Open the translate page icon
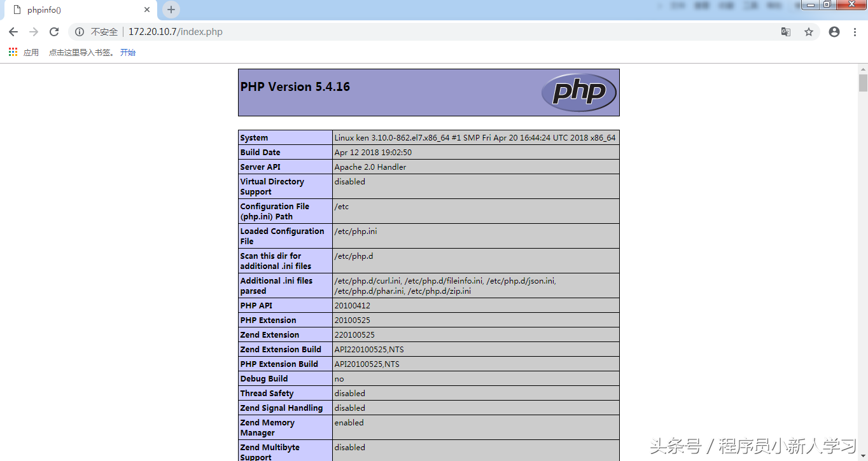This screenshot has height=461, width=868. point(786,32)
